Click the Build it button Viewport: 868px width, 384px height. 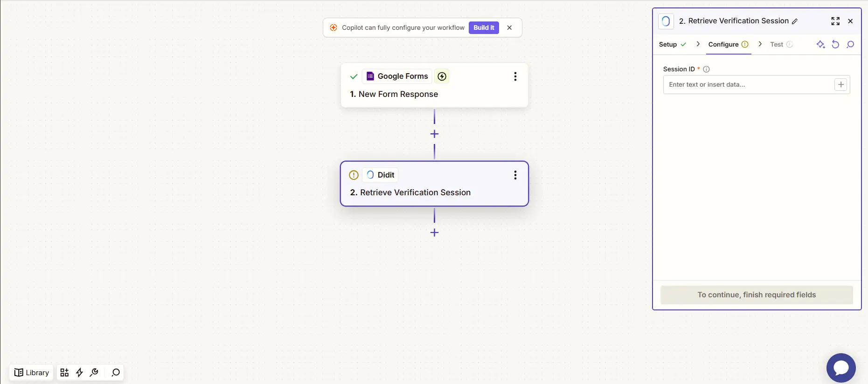[483, 27]
